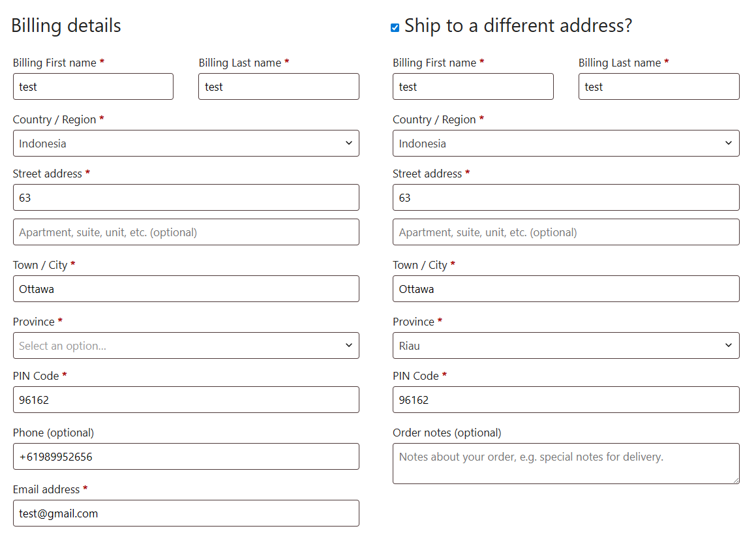756x535 pixels.
Task: Focus shipping PIN Code input
Action: pos(566,400)
